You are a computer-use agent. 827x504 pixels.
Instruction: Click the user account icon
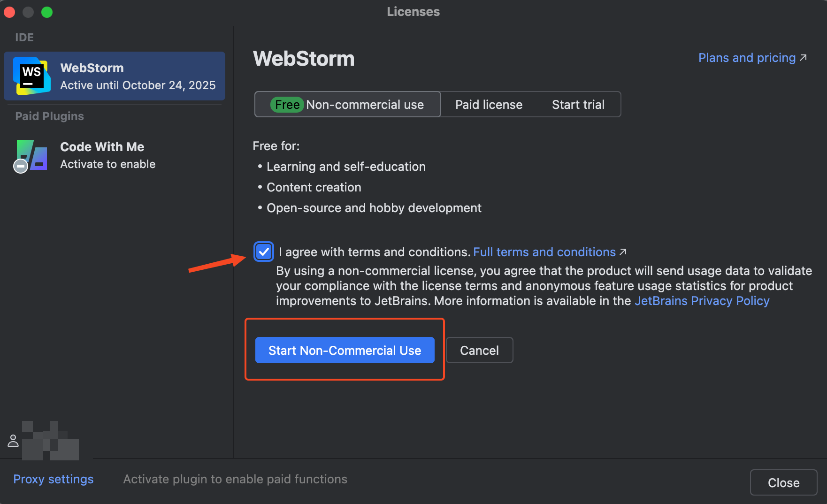[x=13, y=441]
